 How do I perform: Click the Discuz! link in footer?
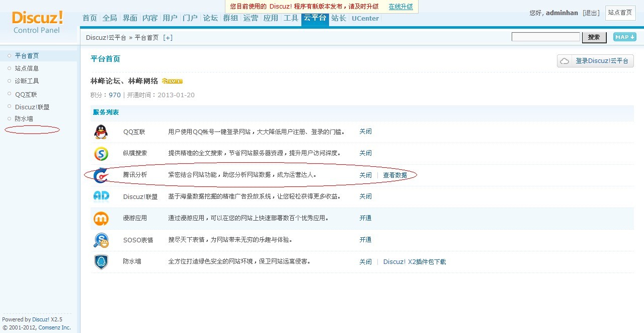[x=41, y=319]
